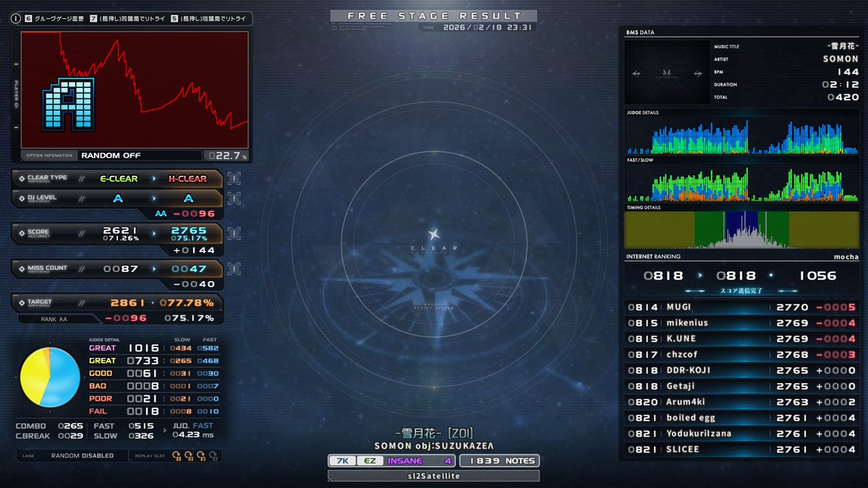Toggle the EZ gauge badge
This screenshot has height=488, width=868.
tap(370, 461)
